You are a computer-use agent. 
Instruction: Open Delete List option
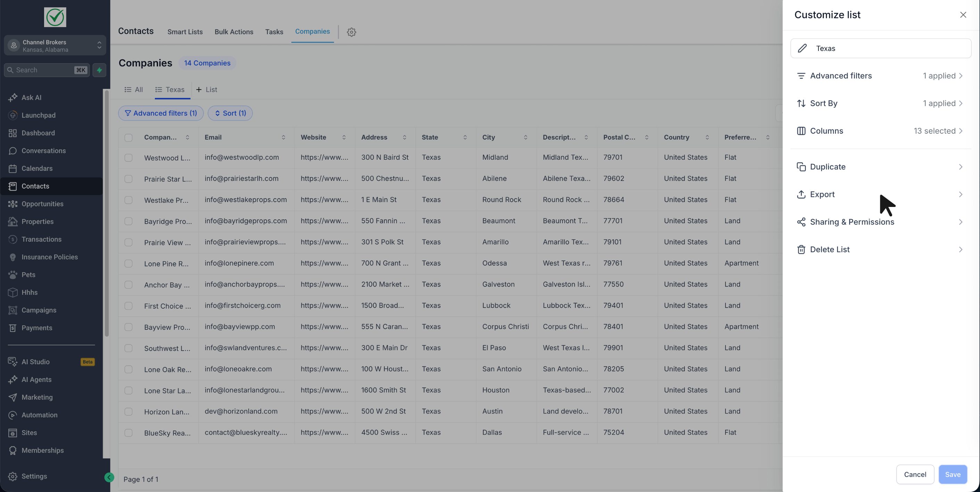(880, 250)
